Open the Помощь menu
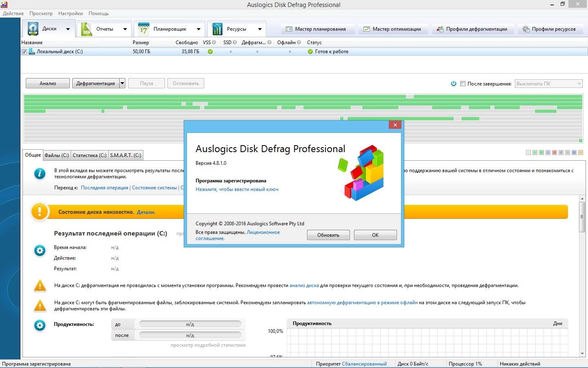Screen dimensions: 588x368 (x=98, y=13)
